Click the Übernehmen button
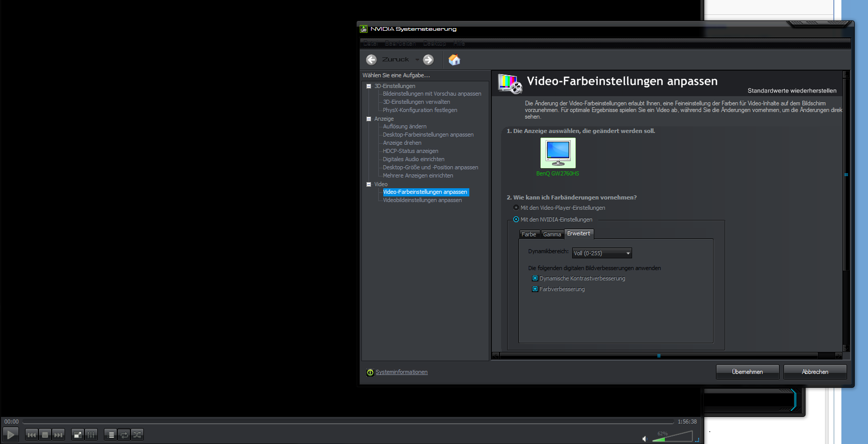The width and height of the screenshot is (868, 444). [747, 372]
